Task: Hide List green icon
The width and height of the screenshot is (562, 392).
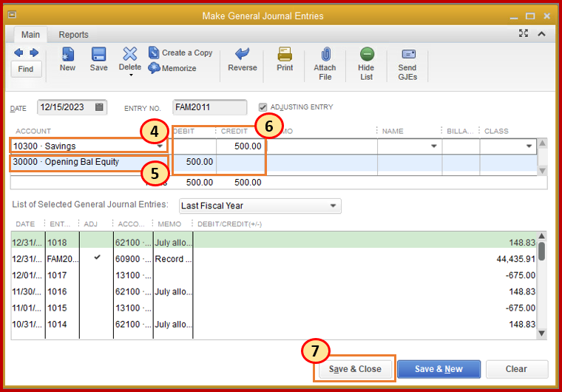Action: (367, 54)
